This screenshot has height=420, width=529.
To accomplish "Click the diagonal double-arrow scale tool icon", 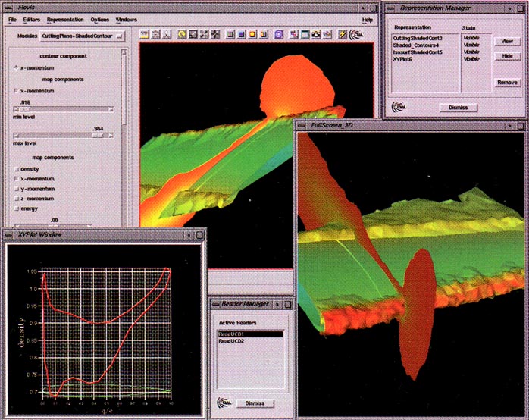I will (x=204, y=34).
